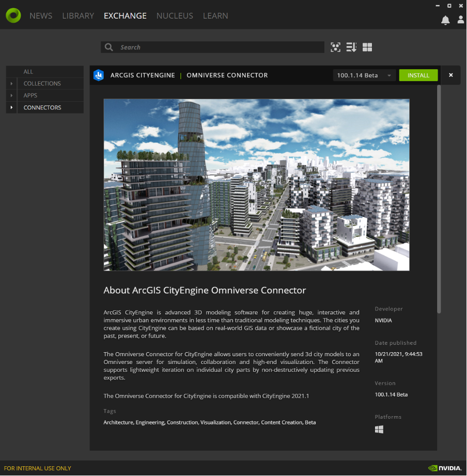Expand the APPS tree with its arrow
The height and width of the screenshot is (476, 467).
[11, 95]
